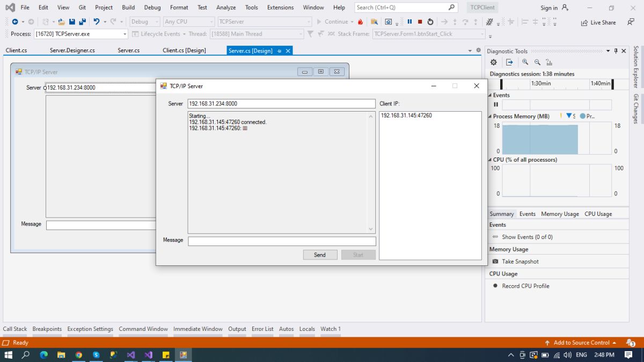644x362 pixels.
Task: Switch to the Client.cs tab
Action: [x=17, y=50]
